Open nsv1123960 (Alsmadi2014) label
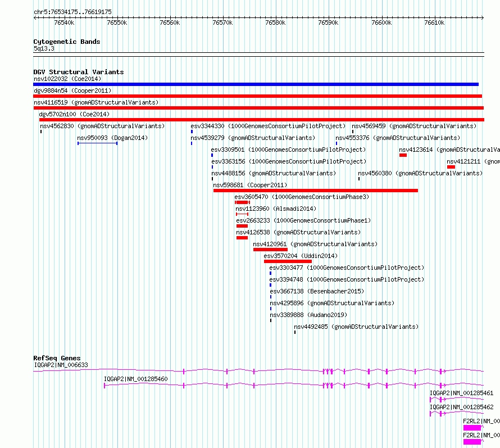The width and height of the screenshot is (500, 448). (276, 209)
